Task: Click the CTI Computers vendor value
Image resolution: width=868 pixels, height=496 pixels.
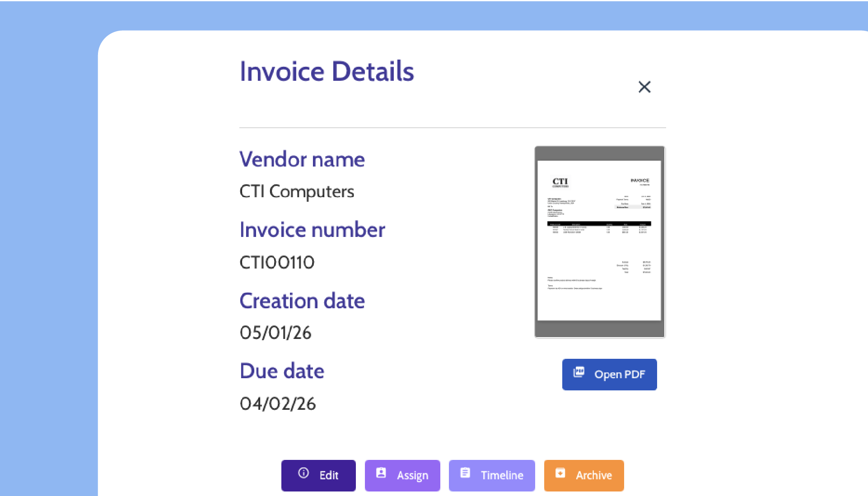Action: click(x=297, y=191)
